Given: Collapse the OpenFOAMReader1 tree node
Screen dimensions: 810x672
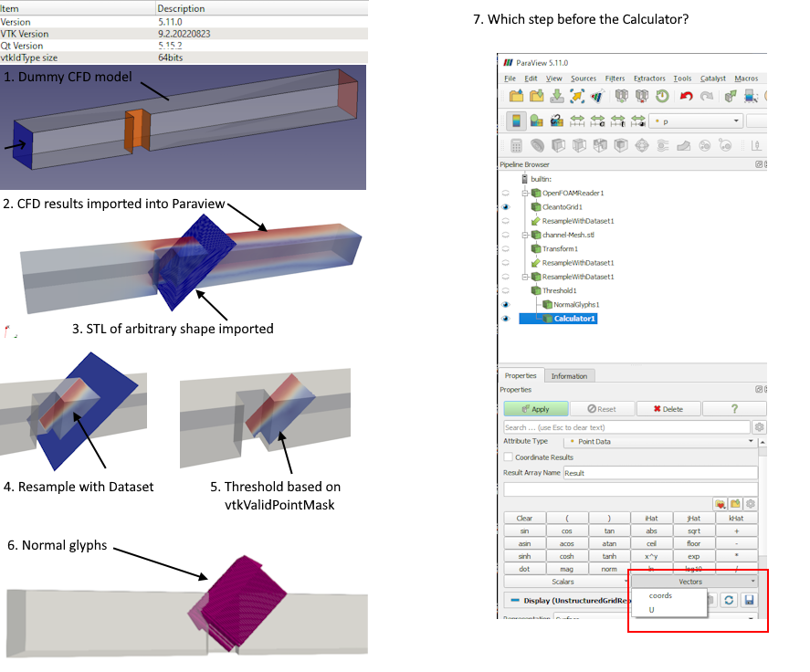Looking at the screenshot, I should point(526,194).
